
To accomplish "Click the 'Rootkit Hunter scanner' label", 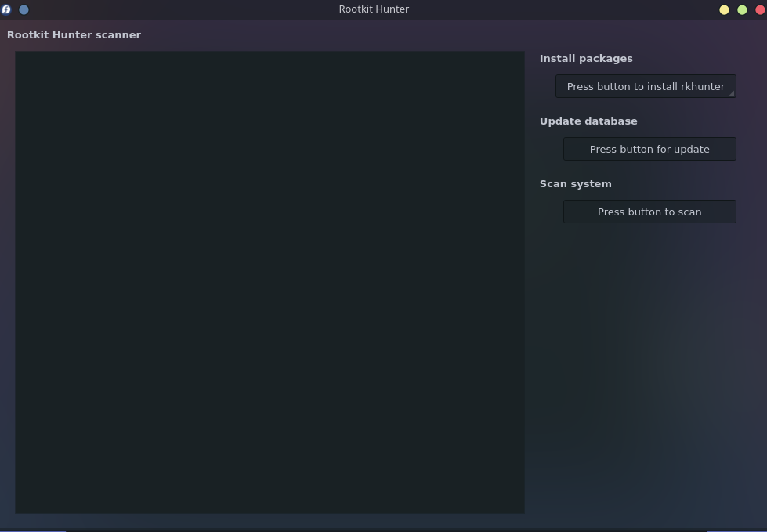I will coord(74,34).
